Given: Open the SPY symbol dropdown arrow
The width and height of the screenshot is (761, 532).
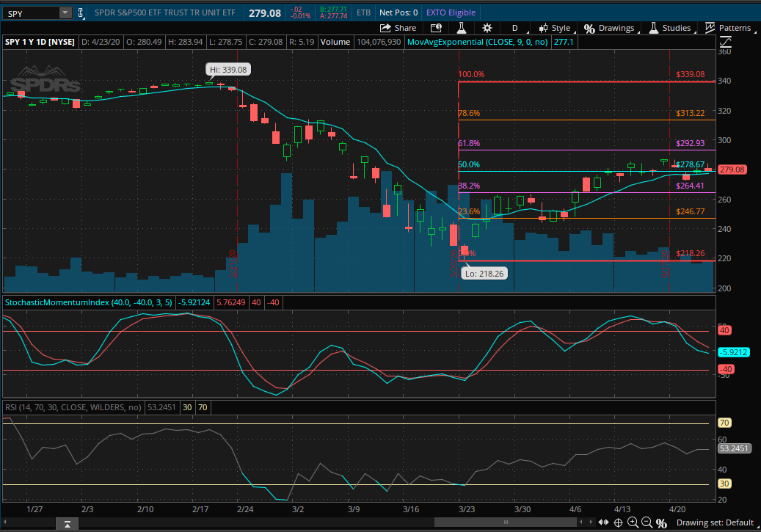Looking at the screenshot, I should (65, 13).
